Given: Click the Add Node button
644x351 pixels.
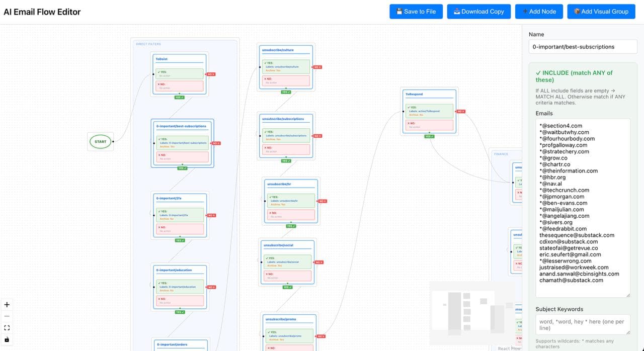Looking at the screenshot, I should pos(539,12).
